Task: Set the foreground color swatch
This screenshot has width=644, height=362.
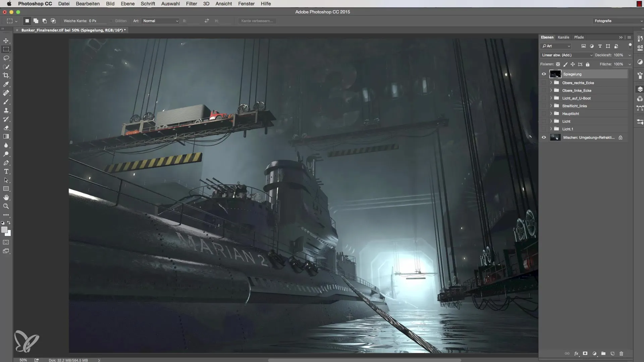Action: tap(4, 230)
